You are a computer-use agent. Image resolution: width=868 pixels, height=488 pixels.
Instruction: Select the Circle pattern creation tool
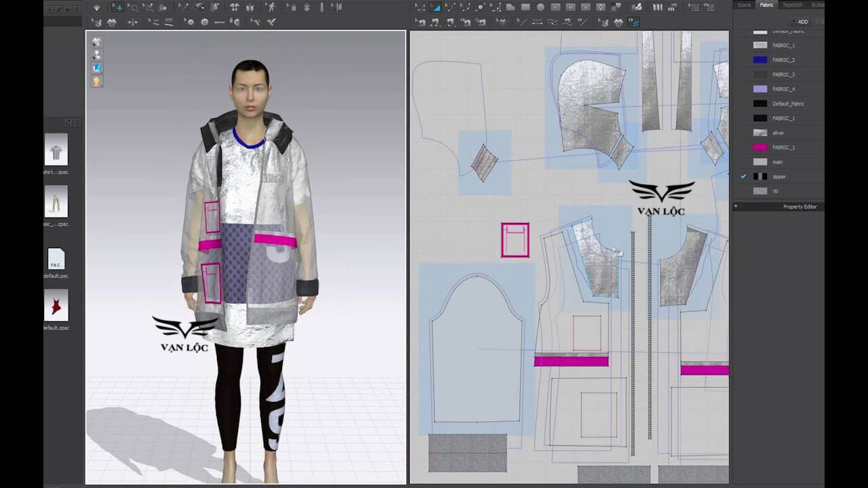point(540,7)
